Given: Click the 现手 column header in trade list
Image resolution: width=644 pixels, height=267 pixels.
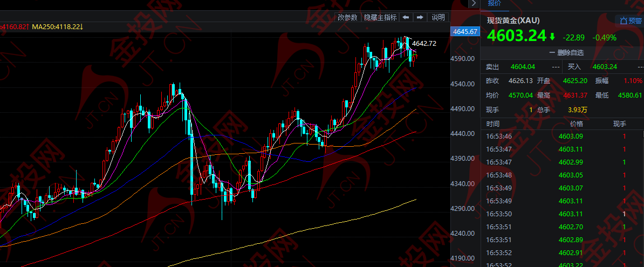Looking at the screenshot, I should [x=620, y=124].
